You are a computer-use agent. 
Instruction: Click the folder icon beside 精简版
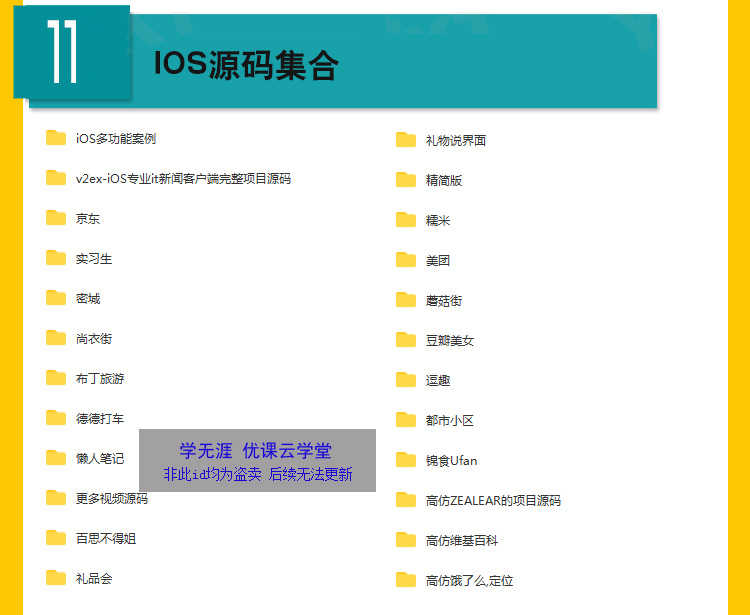click(406, 180)
